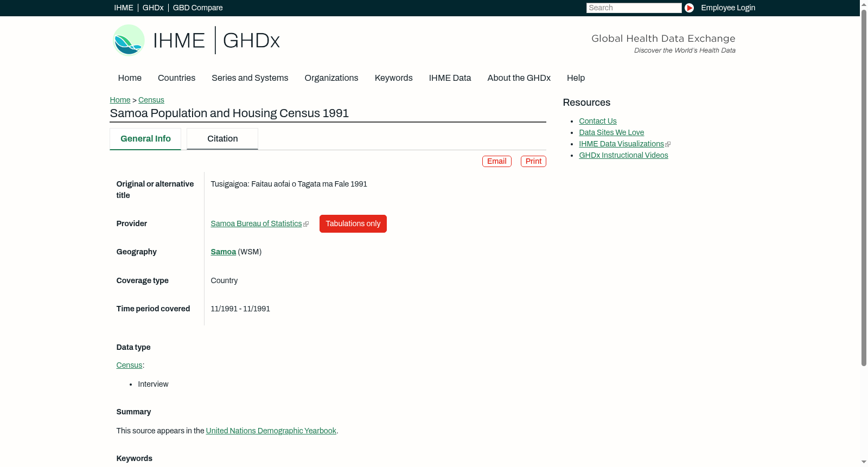Select text 'Tusigaigoa: Faitau aofai o Tagata ma Fale 1991'
Screen dimensions: 868x467
pyautogui.click(x=289, y=184)
